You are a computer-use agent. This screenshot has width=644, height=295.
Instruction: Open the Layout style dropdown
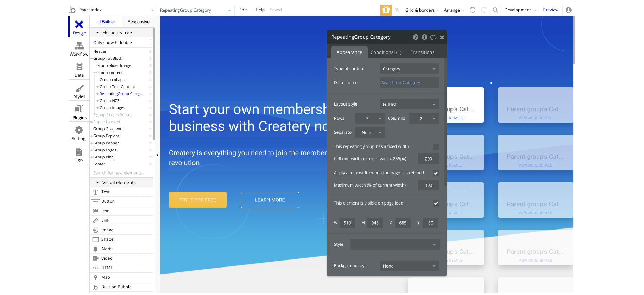click(x=409, y=105)
